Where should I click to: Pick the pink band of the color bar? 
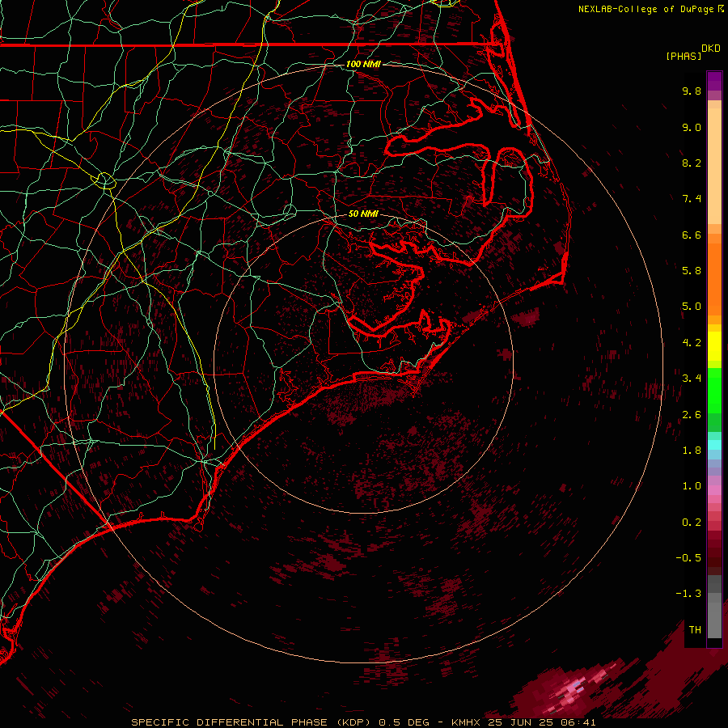[714, 490]
